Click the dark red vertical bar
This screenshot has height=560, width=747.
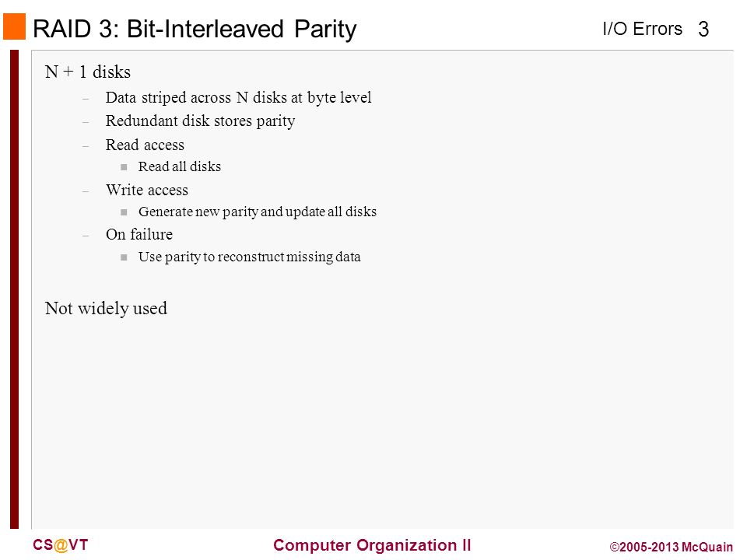14,289
